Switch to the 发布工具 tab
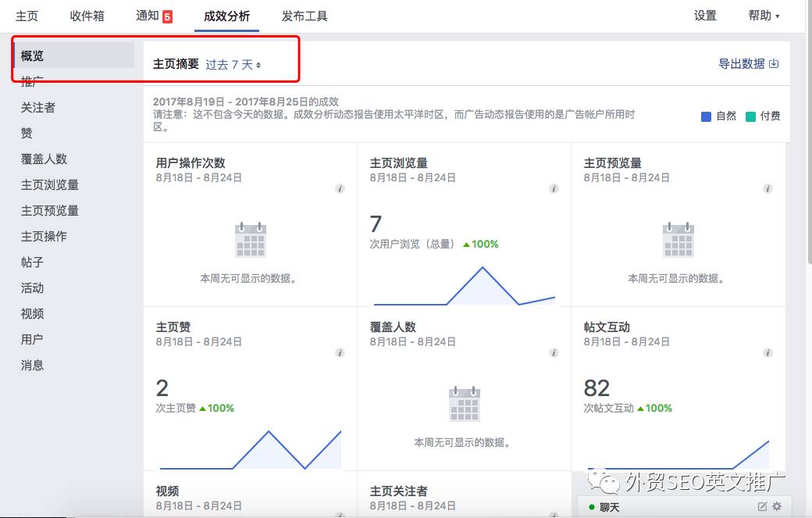Image resolution: width=812 pixels, height=518 pixels. click(x=304, y=16)
